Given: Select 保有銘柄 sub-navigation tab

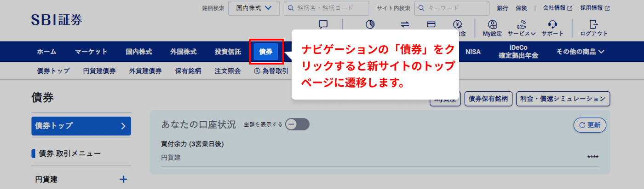Looking at the screenshot, I should [x=188, y=71].
